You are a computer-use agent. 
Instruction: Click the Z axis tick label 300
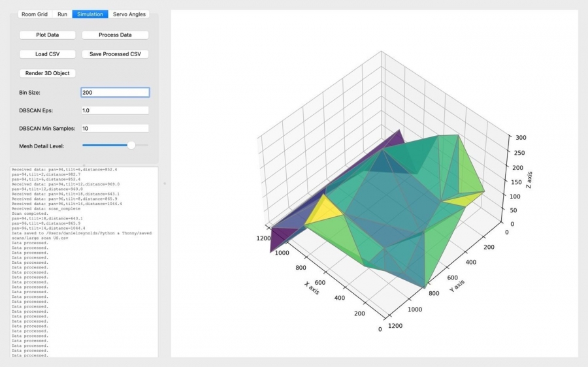coord(521,138)
